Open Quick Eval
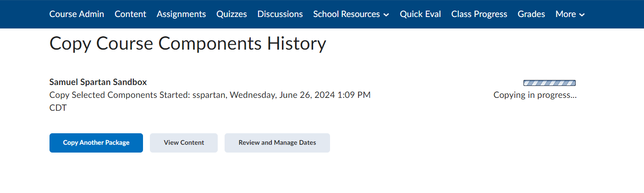Image resolution: width=644 pixels, height=193 pixels. coord(420,14)
